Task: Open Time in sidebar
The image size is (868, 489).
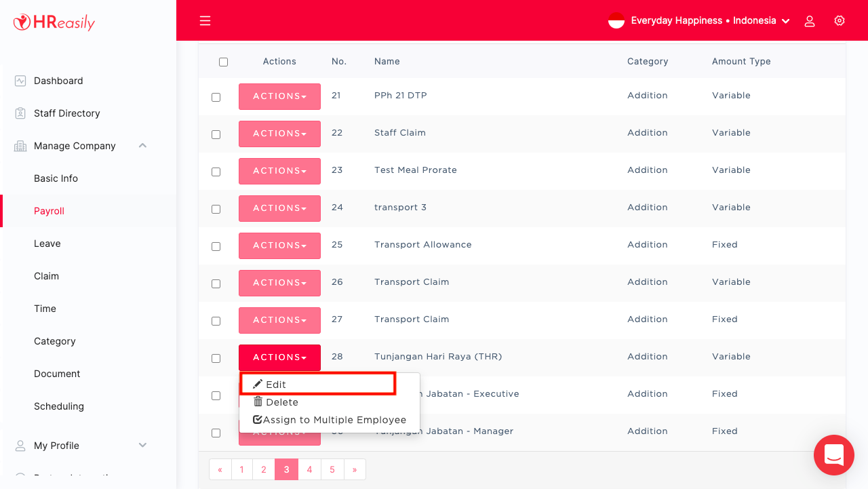Action: point(45,309)
